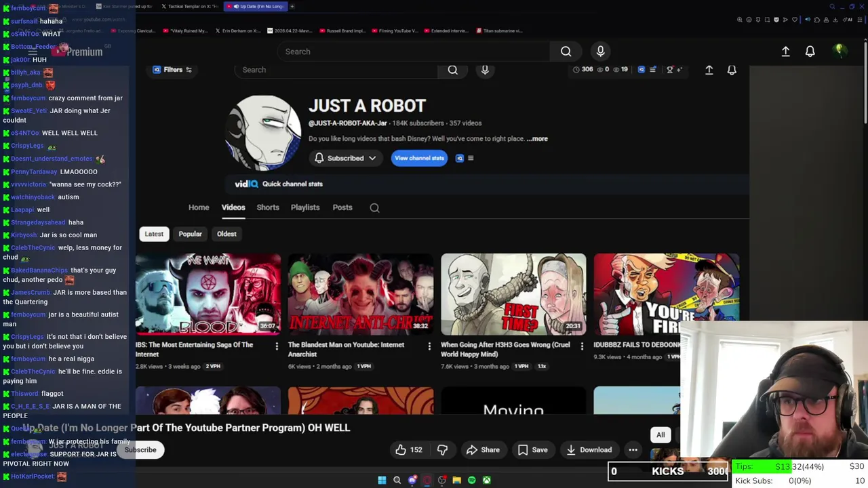Open more actions ellipsis beside Download
Screen dimensions: 868x488
tap(633, 450)
